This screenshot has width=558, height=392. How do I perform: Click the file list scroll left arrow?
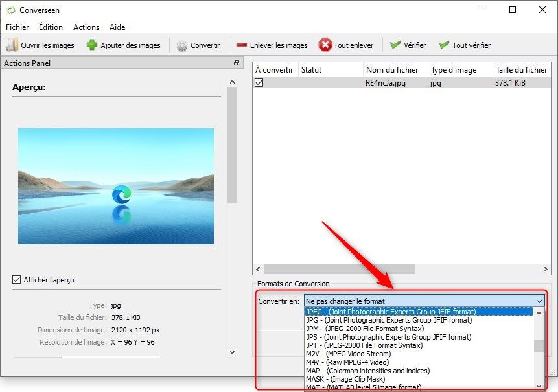[259, 270]
